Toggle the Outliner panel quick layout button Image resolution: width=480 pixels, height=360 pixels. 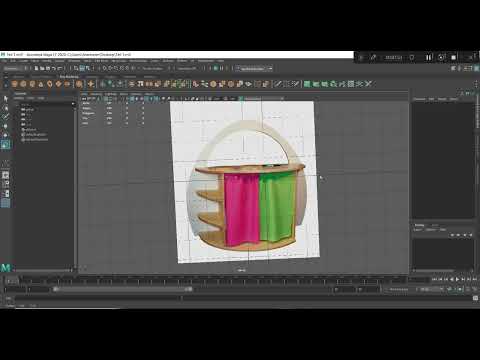point(6,203)
